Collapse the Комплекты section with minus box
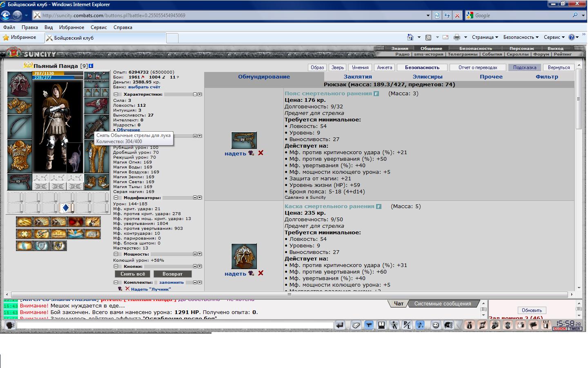This screenshot has height=368, width=588. tap(116, 282)
